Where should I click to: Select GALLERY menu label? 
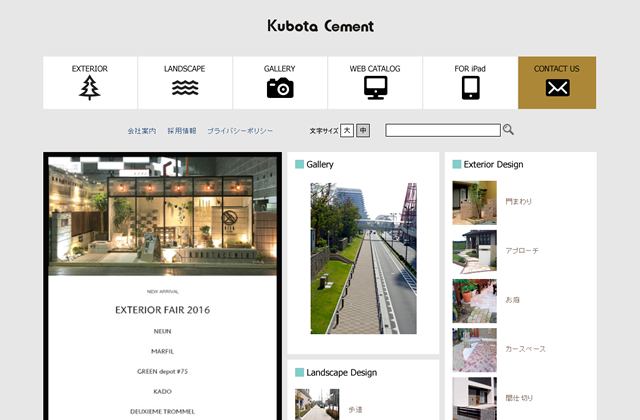click(x=280, y=69)
